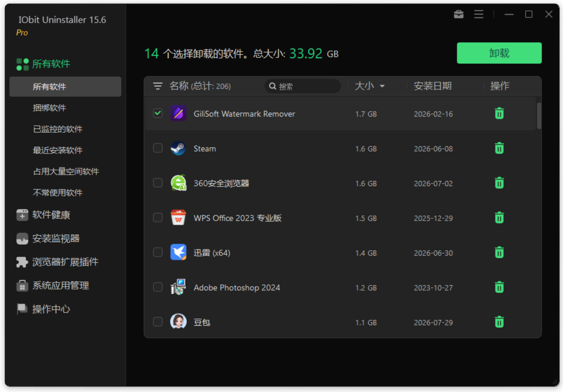Screen dimensions: 563x392
Task: Check the 豆包 checkbox
Action: tap(158, 322)
